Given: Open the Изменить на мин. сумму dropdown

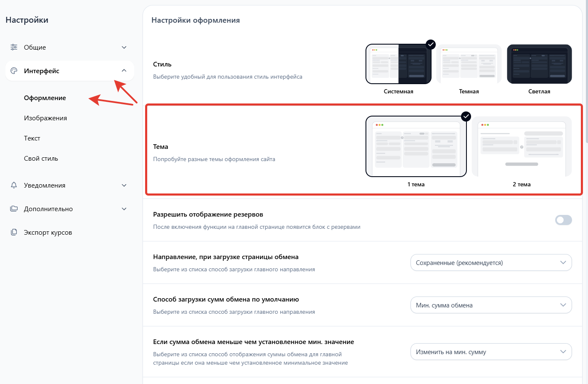Looking at the screenshot, I should (491, 352).
